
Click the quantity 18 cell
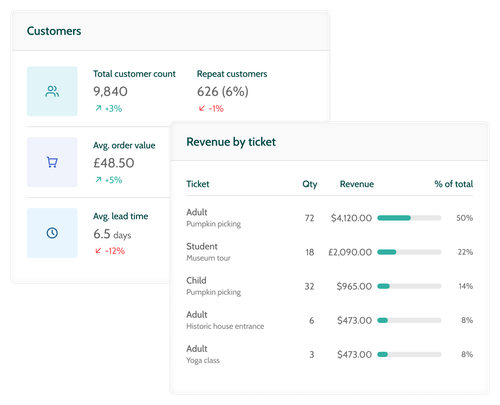point(310,252)
